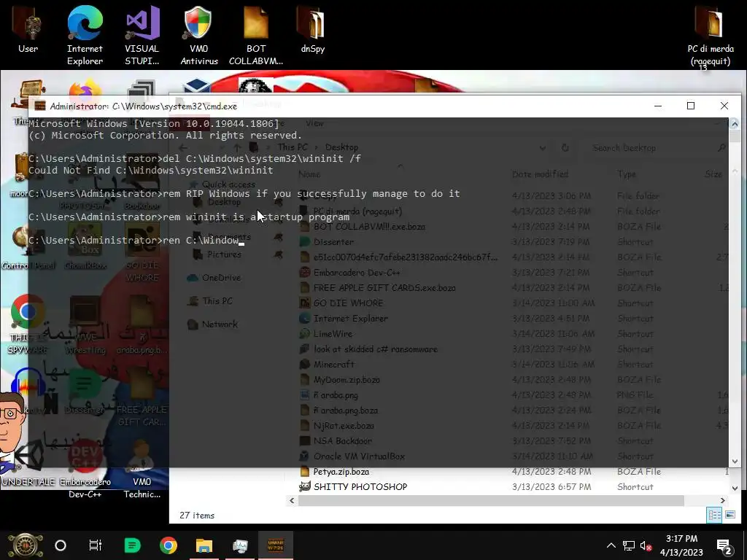Click the cmd.exe title bar icon
This screenshot has width=747, height=560.
pos(40,106)
